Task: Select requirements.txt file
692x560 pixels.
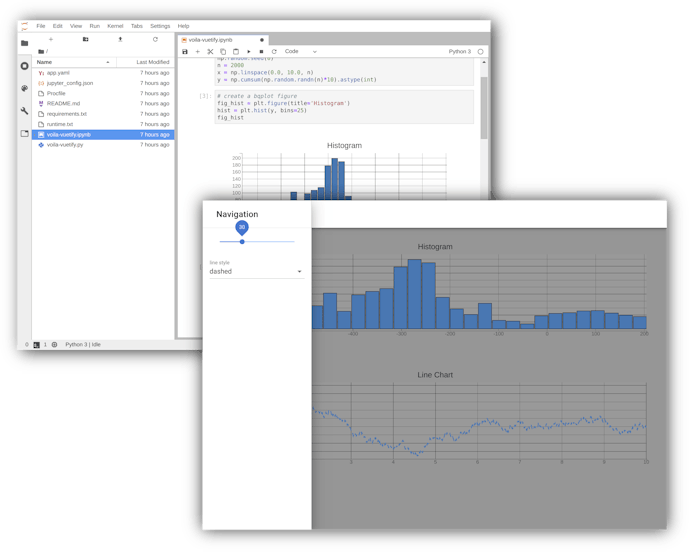Action: (x=103, y=114)
